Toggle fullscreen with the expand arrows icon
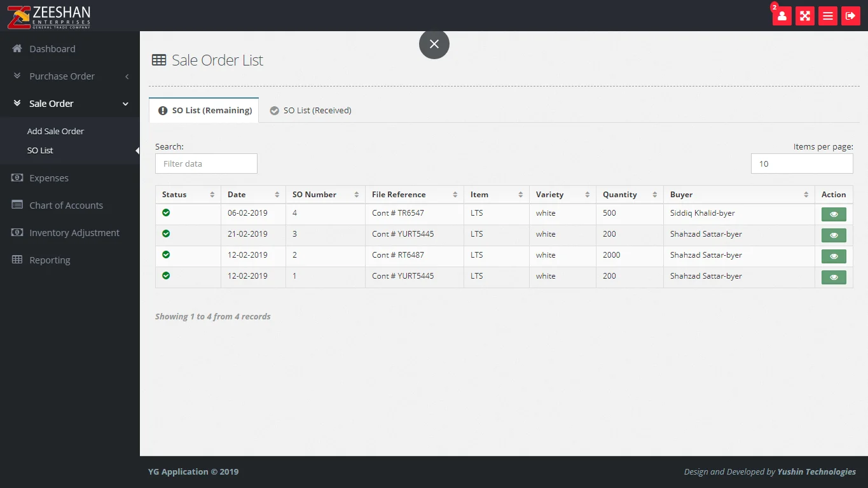Viewport: 868px width, 488px height. click(x=804, y=16)
